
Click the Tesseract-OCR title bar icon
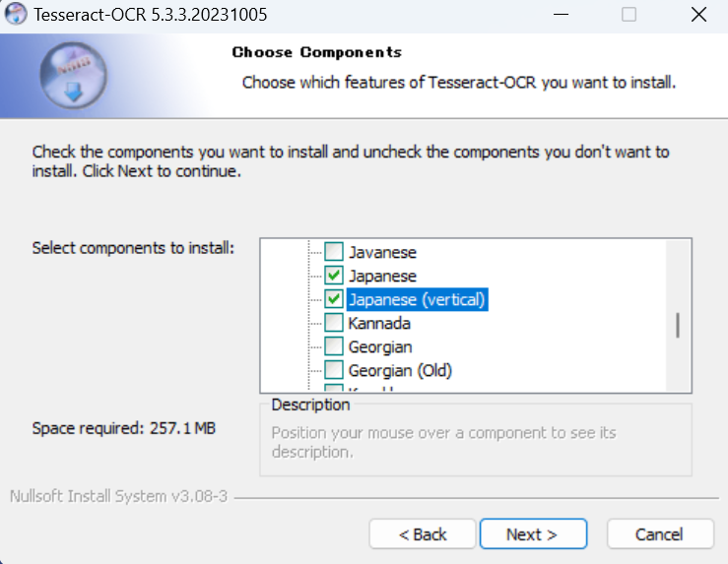(16, 14)
